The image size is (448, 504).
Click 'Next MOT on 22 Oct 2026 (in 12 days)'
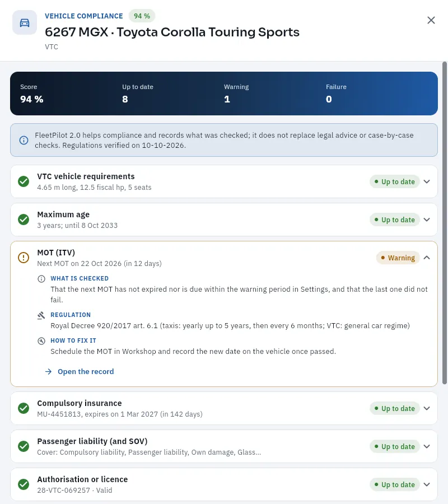click(99, 264)
